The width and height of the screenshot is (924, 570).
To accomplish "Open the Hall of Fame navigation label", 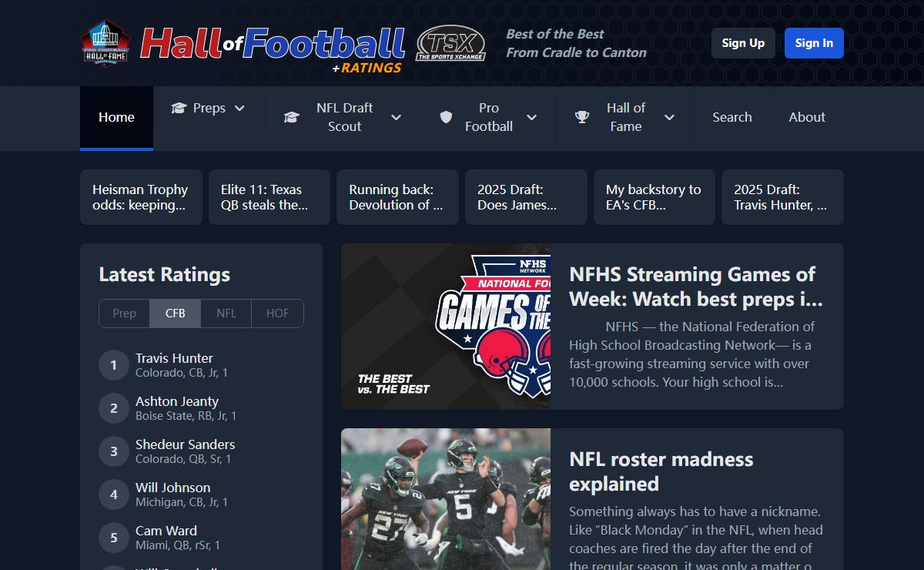I will tap(626, 117).
